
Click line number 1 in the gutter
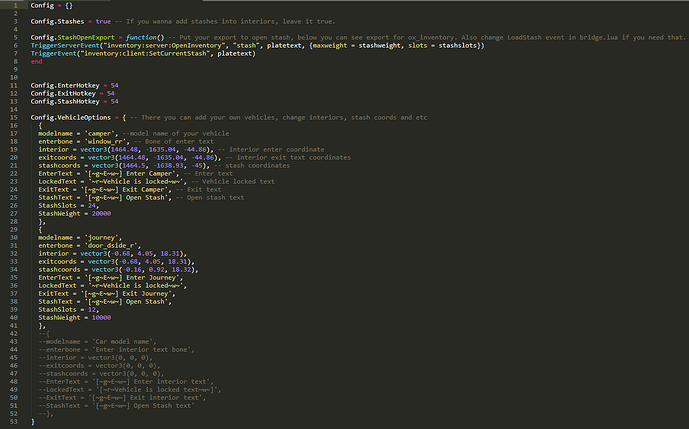coord(15,5)
